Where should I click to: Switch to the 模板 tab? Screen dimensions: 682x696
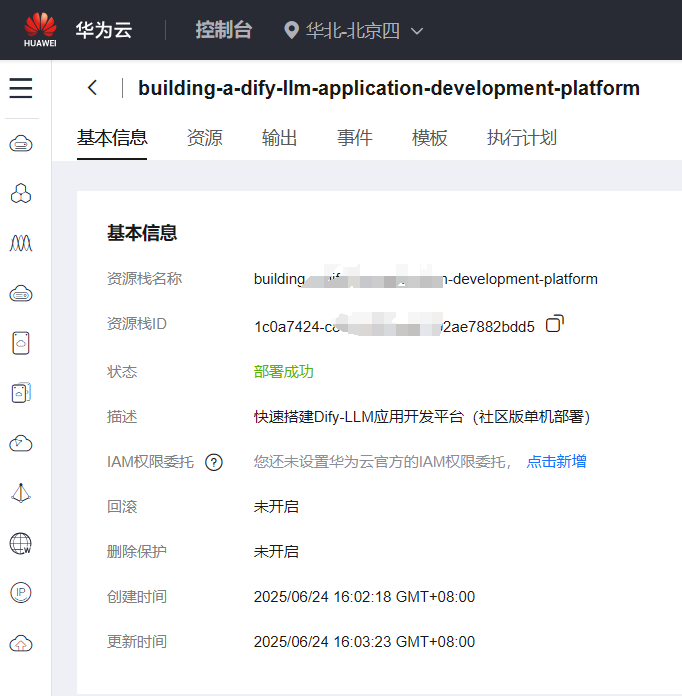(x=429, y=138)
